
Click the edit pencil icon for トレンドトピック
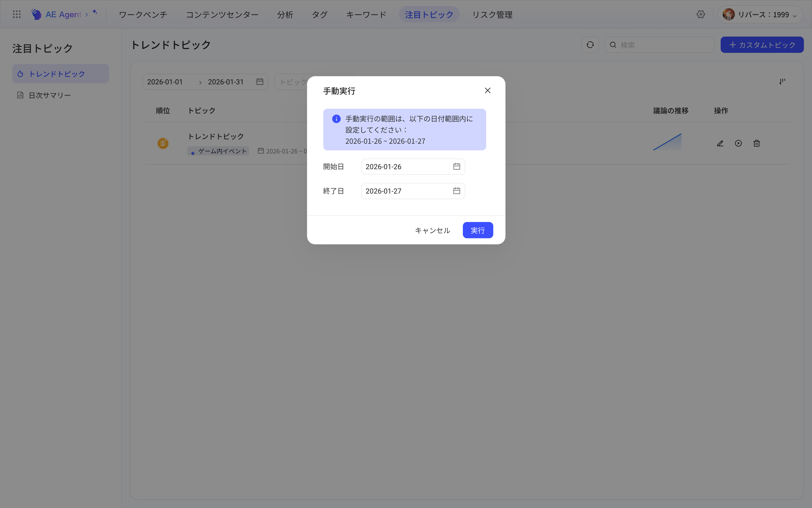(720, 144)
